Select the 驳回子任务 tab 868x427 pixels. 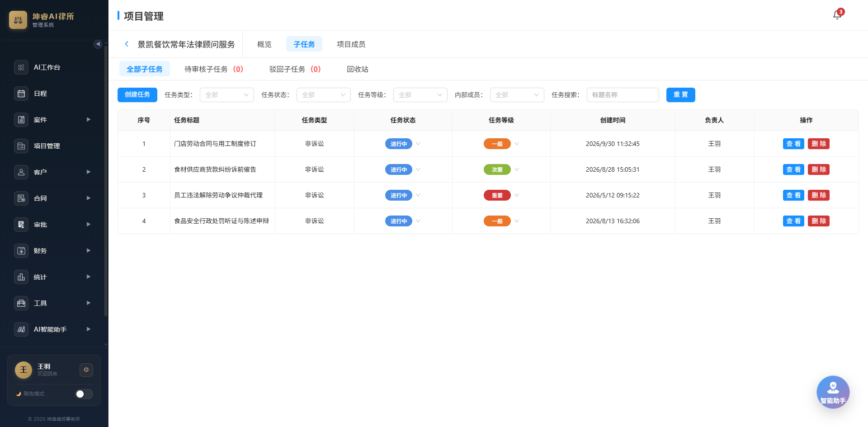(295, 69)
